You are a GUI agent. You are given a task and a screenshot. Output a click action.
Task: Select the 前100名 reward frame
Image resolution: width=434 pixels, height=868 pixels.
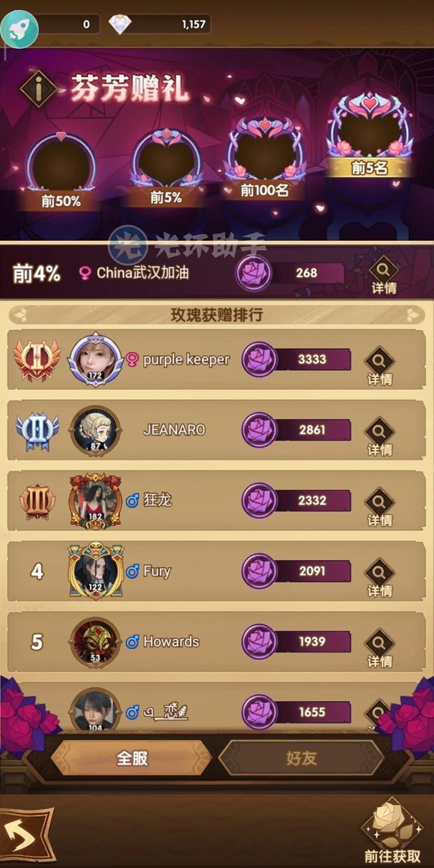(x=264, y=157)
